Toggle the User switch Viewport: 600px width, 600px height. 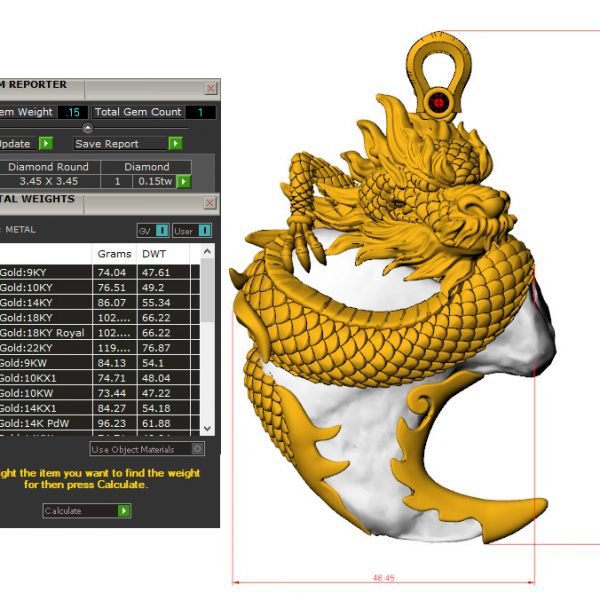[x=205, y=230]
